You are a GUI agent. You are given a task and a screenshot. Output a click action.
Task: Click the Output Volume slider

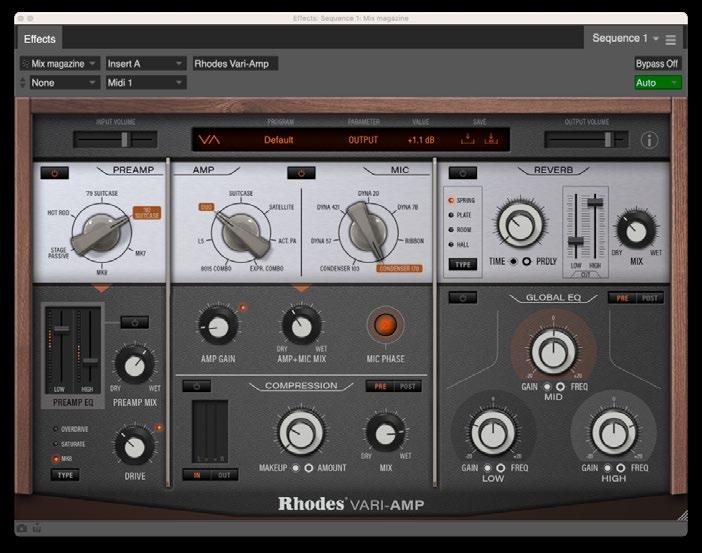[586, 140]
